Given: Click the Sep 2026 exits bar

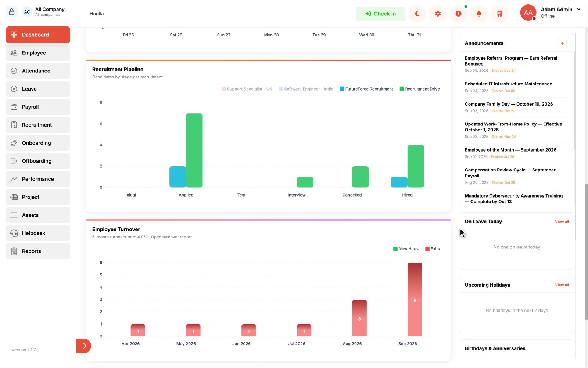Looking at the screenshot, I should (x=415, y=300).
